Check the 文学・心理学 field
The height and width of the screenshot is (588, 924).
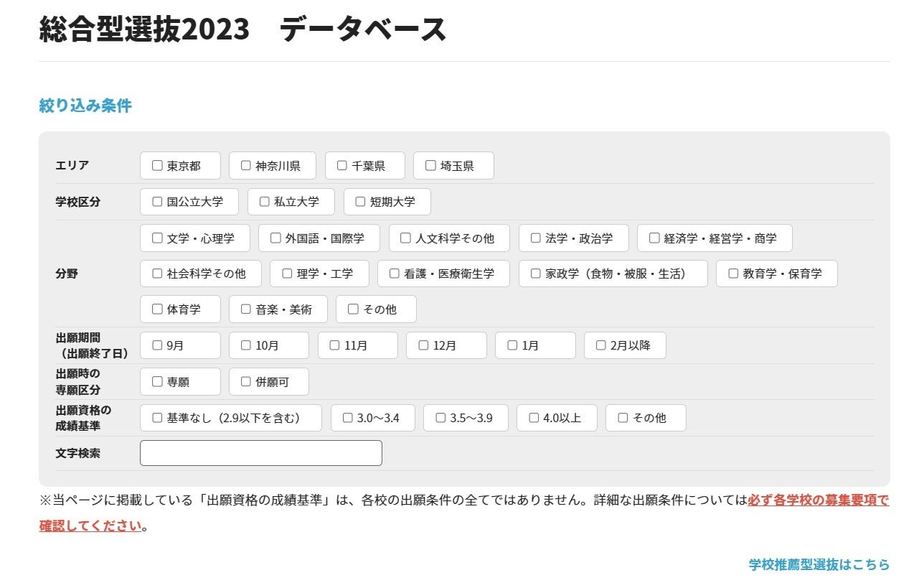coord(157,238)
